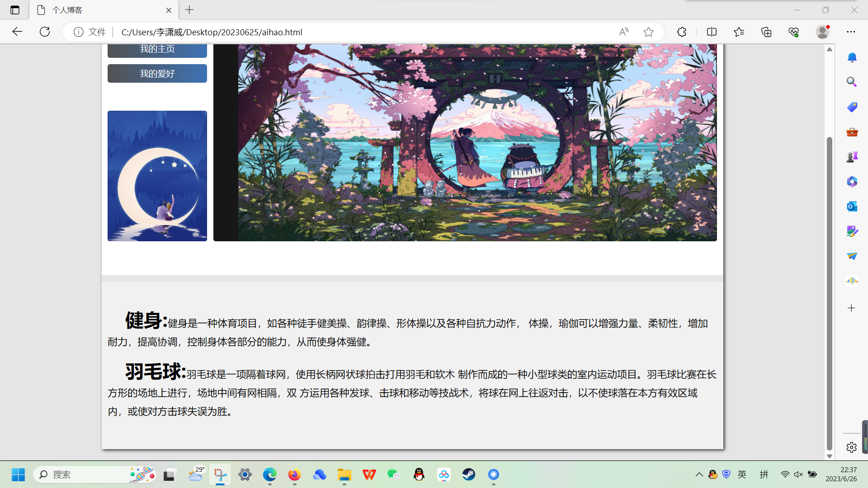Click the browser refresh icon
The width and height of the screenshot is (868, 488).
pos(45,32)
